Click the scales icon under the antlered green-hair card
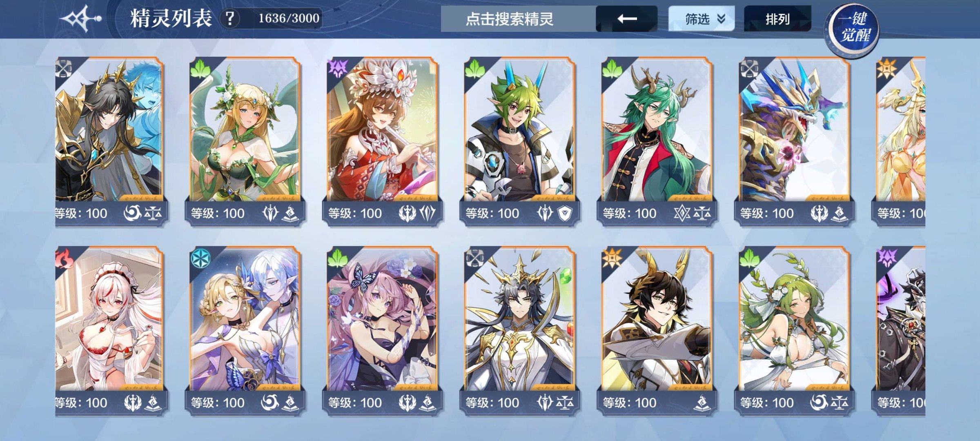 point(702,213)
